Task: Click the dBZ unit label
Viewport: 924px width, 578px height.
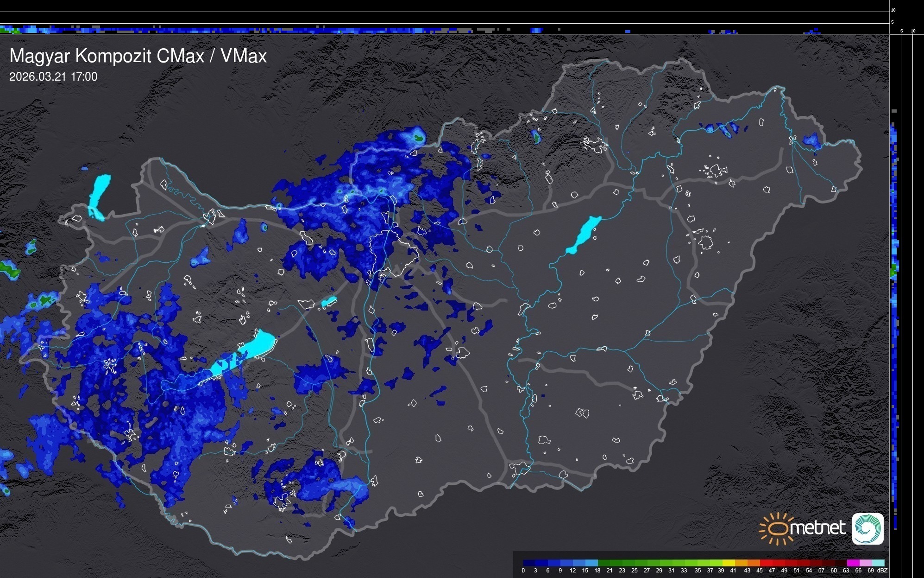Action: click(x=882, y=571)
